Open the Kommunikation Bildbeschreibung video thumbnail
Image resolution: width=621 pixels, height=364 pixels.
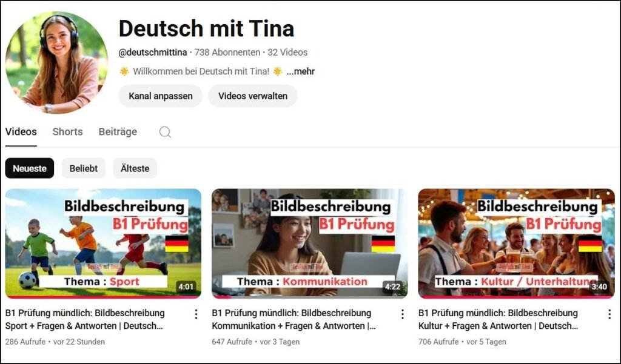tap(310, 243)
